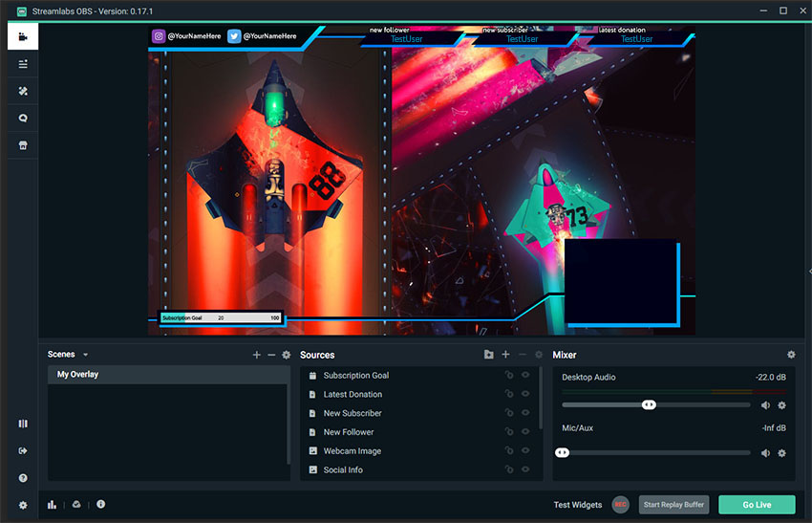812x523 pixels.
Task: Click the Sources list scrollbar
Action: [x=541, y=398]
